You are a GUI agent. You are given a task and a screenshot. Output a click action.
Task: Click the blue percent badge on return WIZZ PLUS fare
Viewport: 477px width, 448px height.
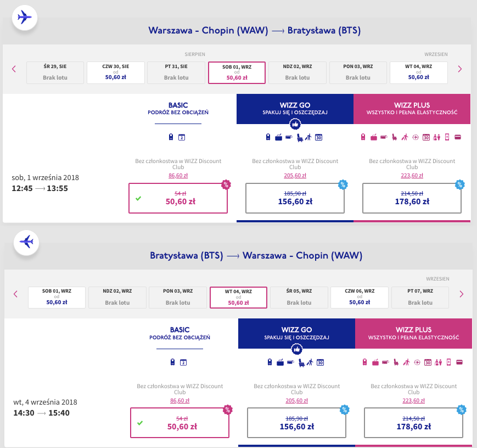click(x=462, y=410)
